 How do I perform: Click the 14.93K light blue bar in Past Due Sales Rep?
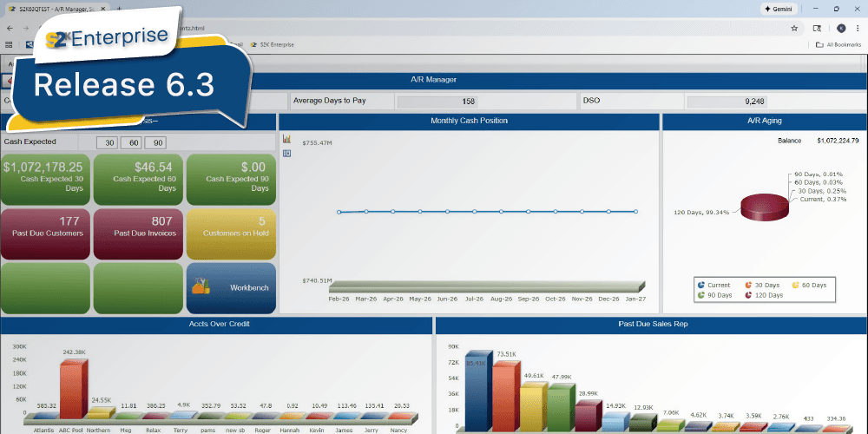615,422
